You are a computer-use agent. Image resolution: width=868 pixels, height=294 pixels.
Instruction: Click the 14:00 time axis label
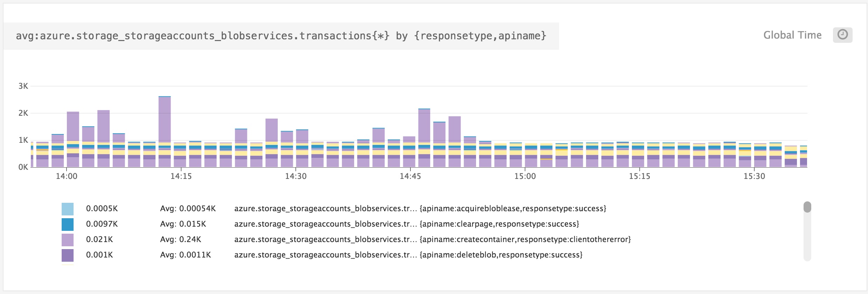tap(67, 176)
